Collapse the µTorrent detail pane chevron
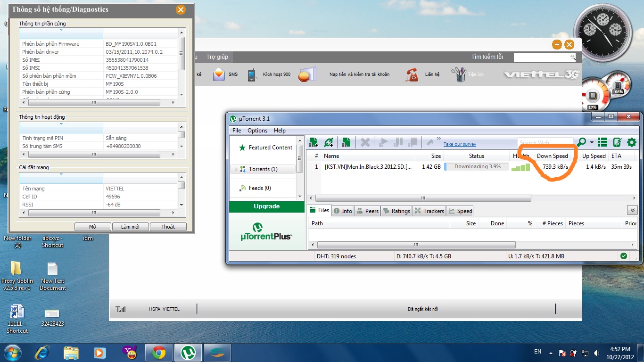Viewport: 644px width, 362px height. 632,210
